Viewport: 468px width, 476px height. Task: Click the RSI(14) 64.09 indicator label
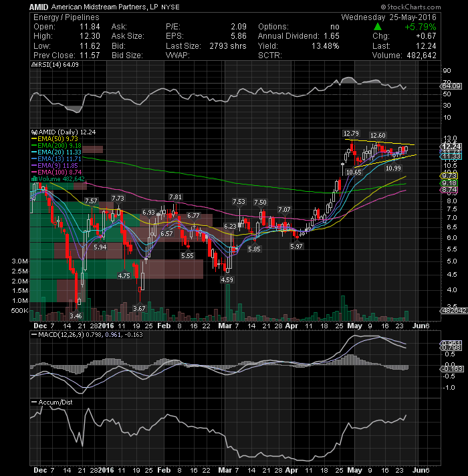[55, 65]
